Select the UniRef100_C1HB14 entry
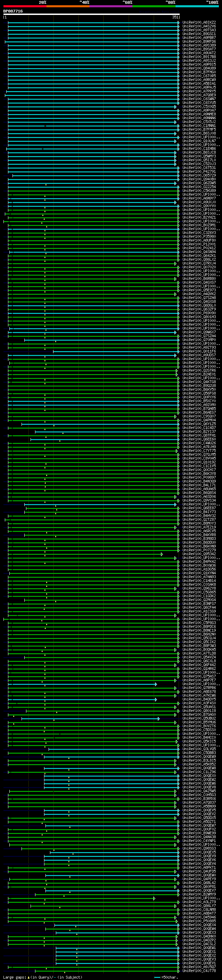The width and height of the screenshot is (222, 980). point(199,581)
